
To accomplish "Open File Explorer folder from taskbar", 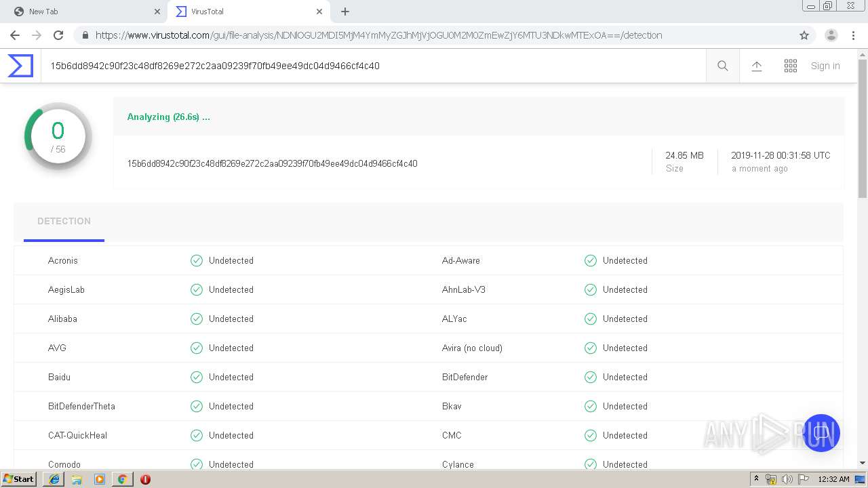I will [x=77, y=479].
